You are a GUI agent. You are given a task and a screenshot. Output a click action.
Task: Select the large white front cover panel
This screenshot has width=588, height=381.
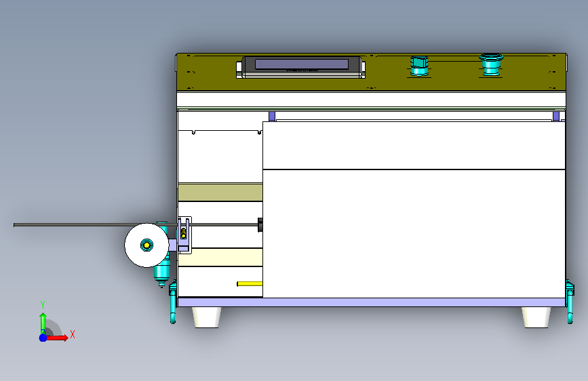[414, 234]
